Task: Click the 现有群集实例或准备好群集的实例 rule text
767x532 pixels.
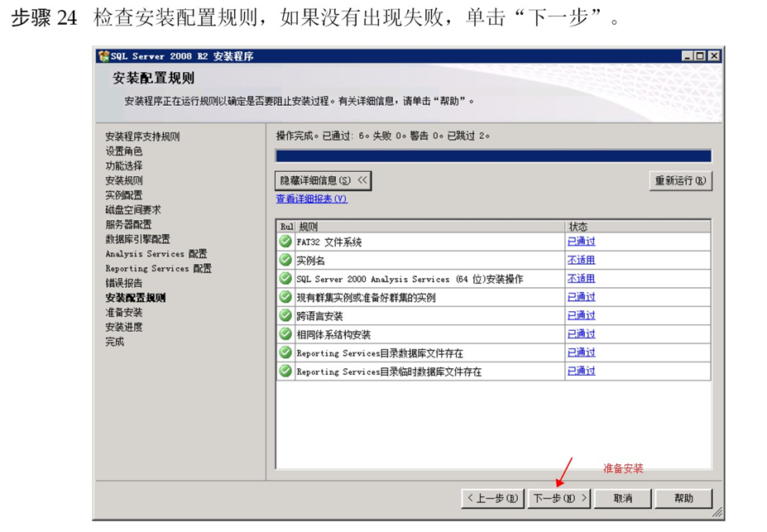Action: coord(366,298)
